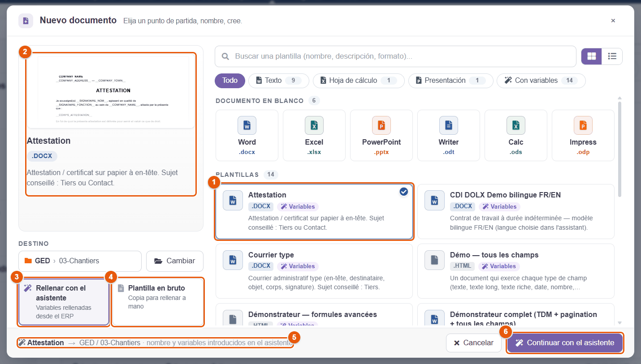Click the 03-Chantiers destination path
The width and height of the screenshot is (641, 364).
(79, 261)
